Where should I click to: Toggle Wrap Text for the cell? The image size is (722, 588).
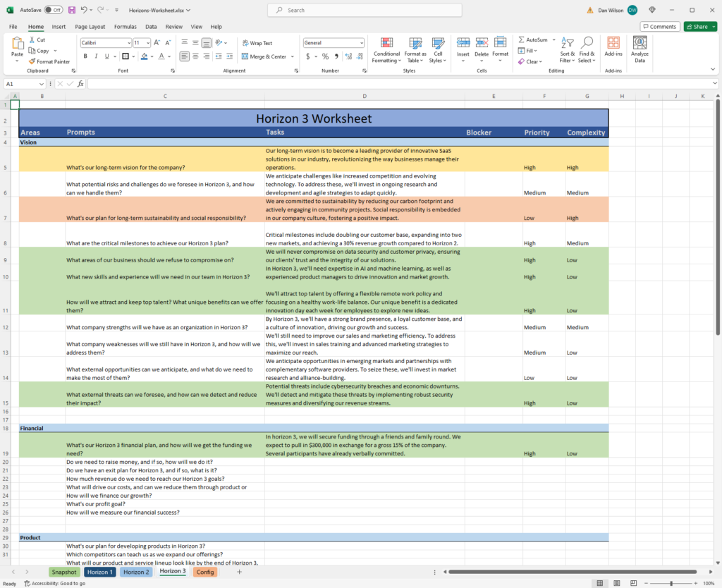[257, 42]
